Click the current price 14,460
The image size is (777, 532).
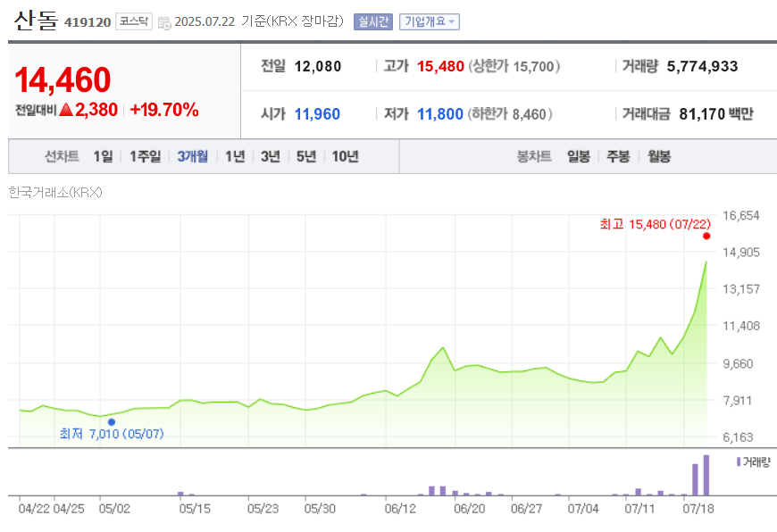(x=63, y=79)
